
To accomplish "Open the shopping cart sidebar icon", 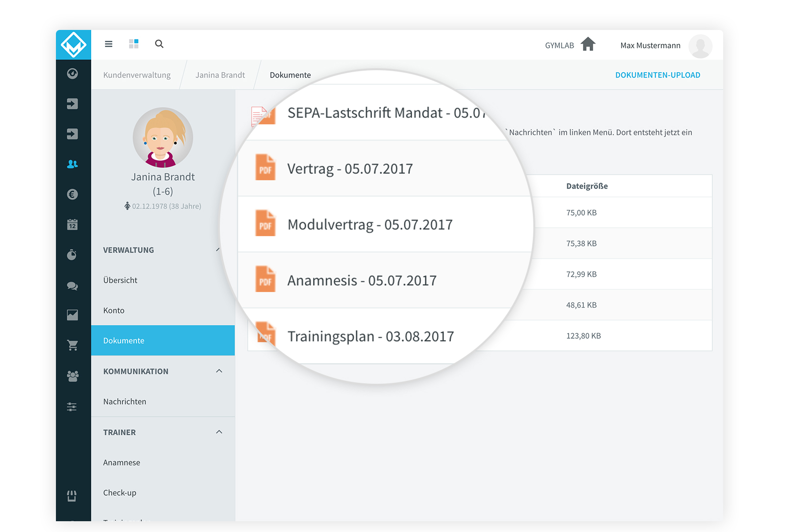I will coord(73,346).
